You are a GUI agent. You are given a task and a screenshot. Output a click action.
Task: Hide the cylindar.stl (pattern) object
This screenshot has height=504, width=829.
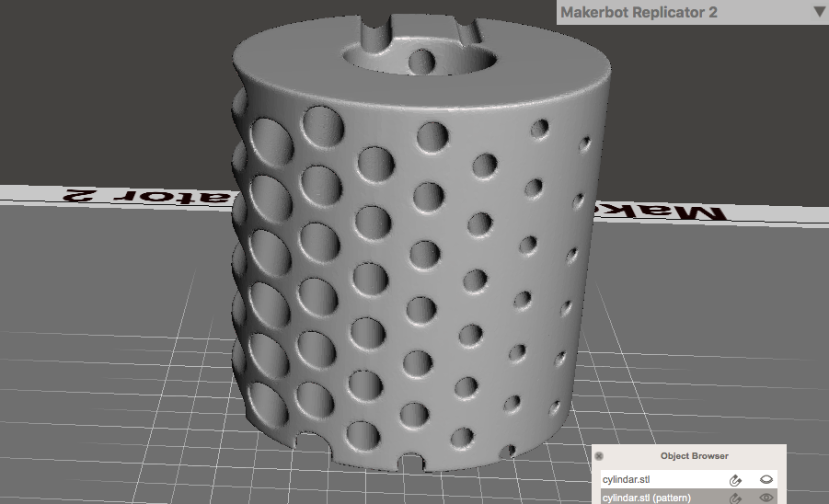coord(766,498)
